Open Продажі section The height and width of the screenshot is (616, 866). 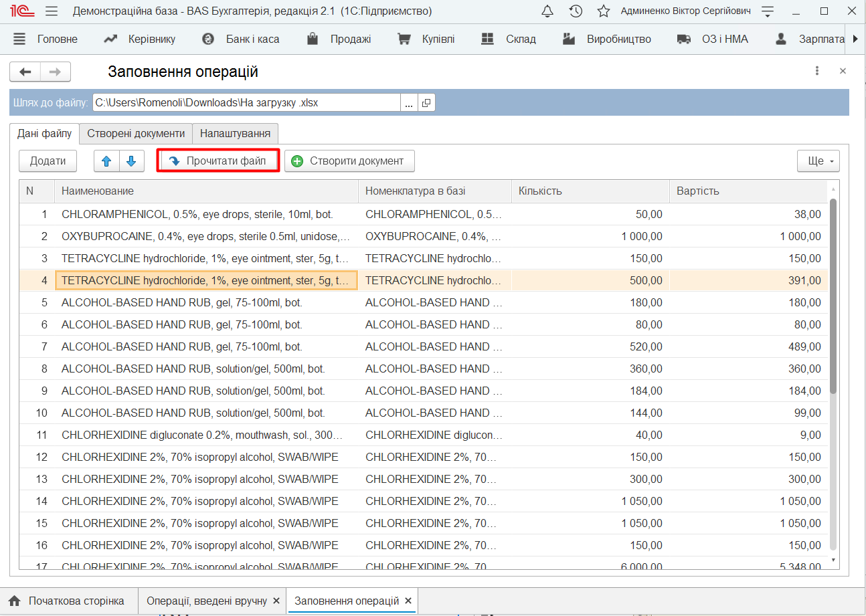(x=339, y=39)
